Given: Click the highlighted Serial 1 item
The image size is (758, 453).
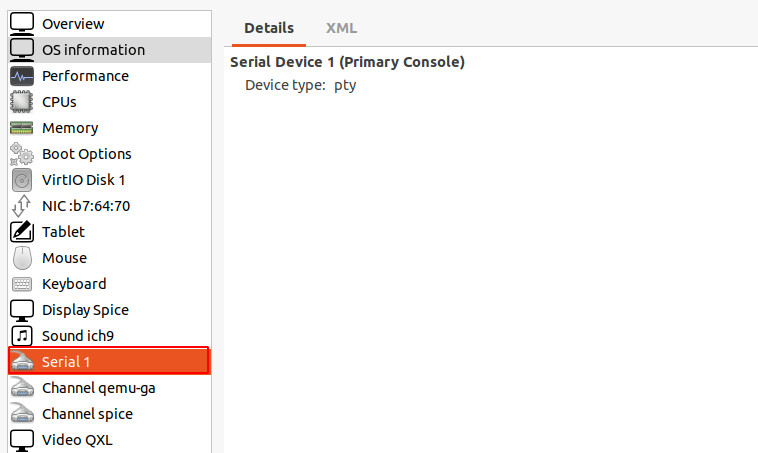Looking at the screenshot, I should (110, 362).
